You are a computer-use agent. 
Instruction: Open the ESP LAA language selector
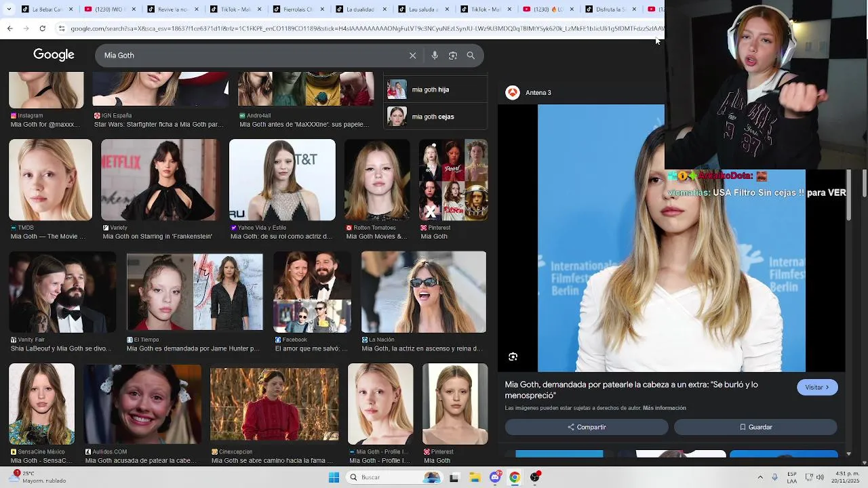(792, 477)
